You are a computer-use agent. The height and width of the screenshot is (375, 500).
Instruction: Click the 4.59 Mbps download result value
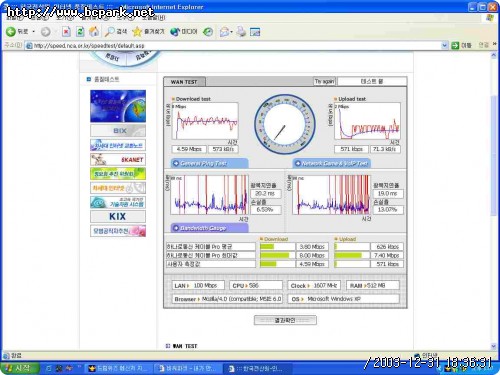(189, 149)
